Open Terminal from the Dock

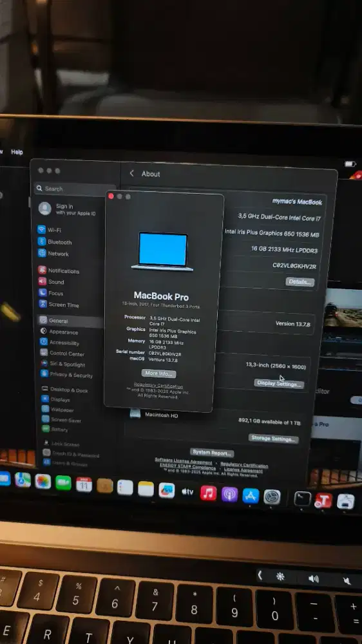click(303, 499)
